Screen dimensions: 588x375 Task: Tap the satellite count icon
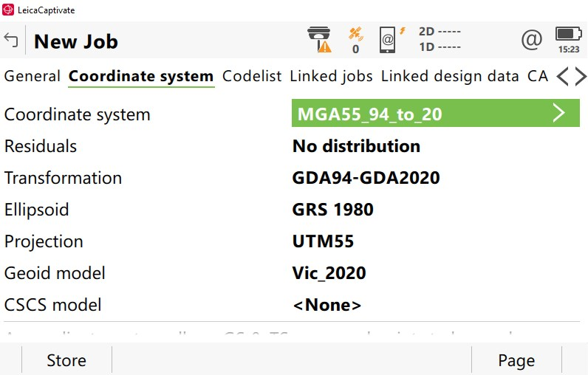tap(355, 40)
